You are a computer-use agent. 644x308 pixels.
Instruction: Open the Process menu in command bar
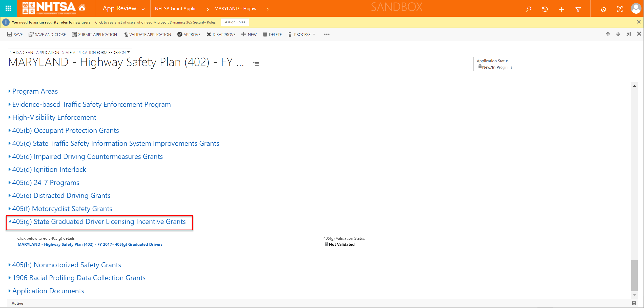[302, 34]
